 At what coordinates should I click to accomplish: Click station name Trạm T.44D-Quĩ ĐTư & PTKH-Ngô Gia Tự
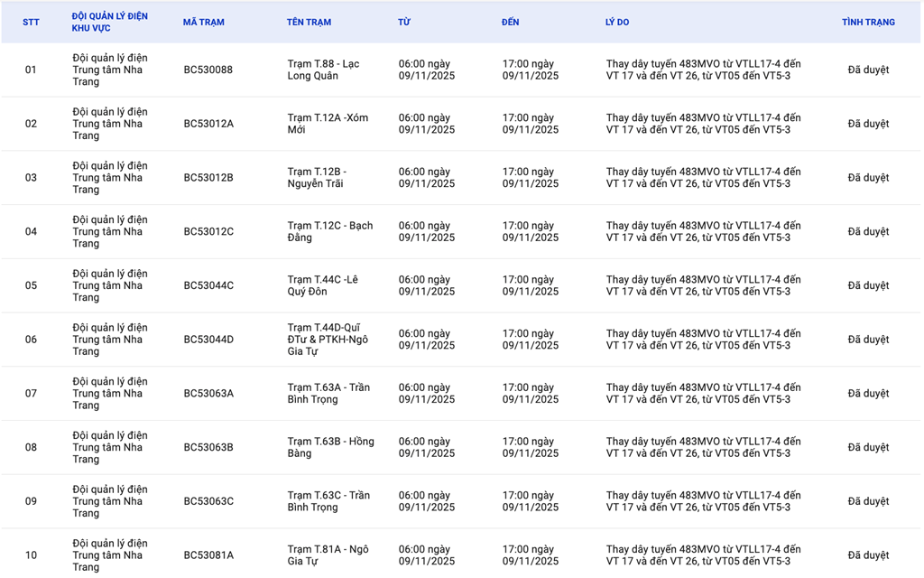tap(328, 340)
